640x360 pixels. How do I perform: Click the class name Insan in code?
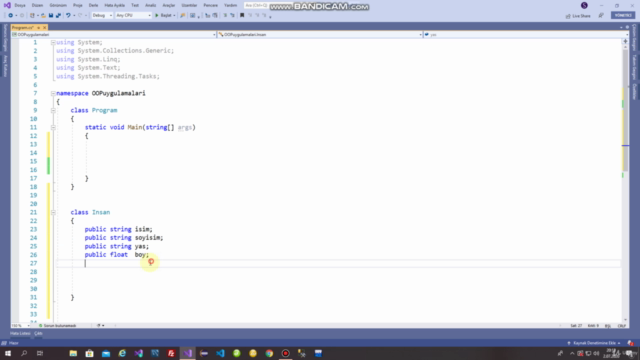(x=101, y=212)
